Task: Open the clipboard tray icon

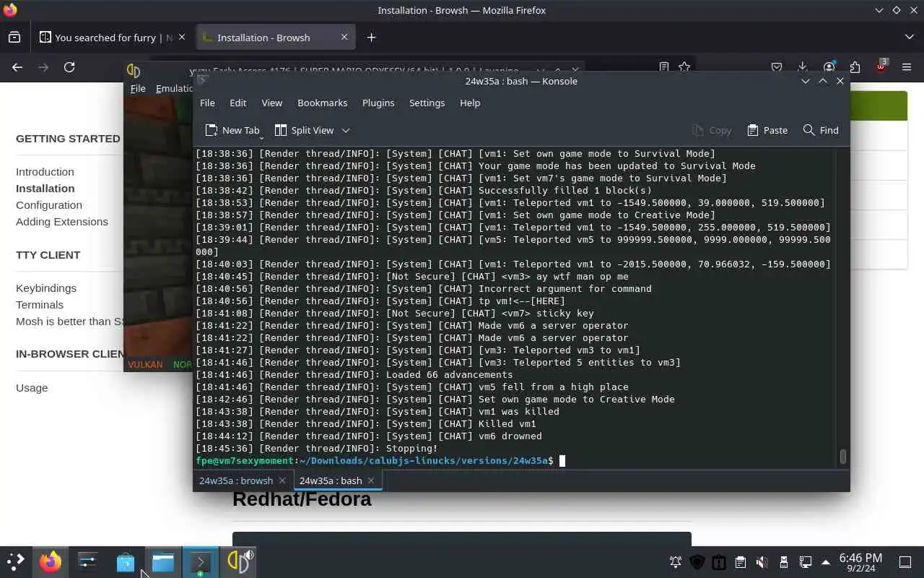Action: [741, 562]
